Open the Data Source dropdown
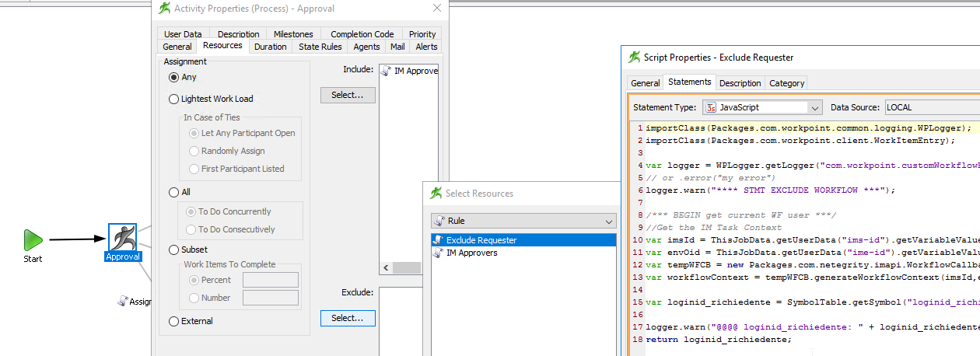The height and width of the screenshot is (356, 980). pyautogui.click(x=932, y=107)
